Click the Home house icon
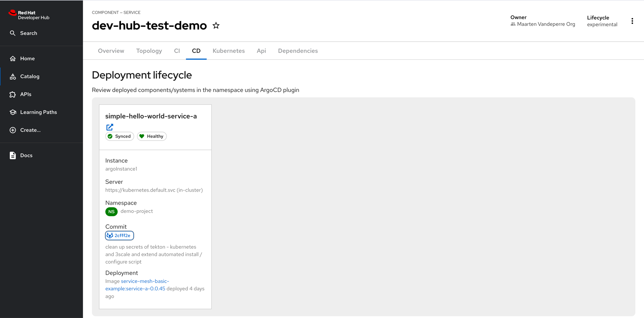Screen dimensions: 644x318 coord(13,59)
